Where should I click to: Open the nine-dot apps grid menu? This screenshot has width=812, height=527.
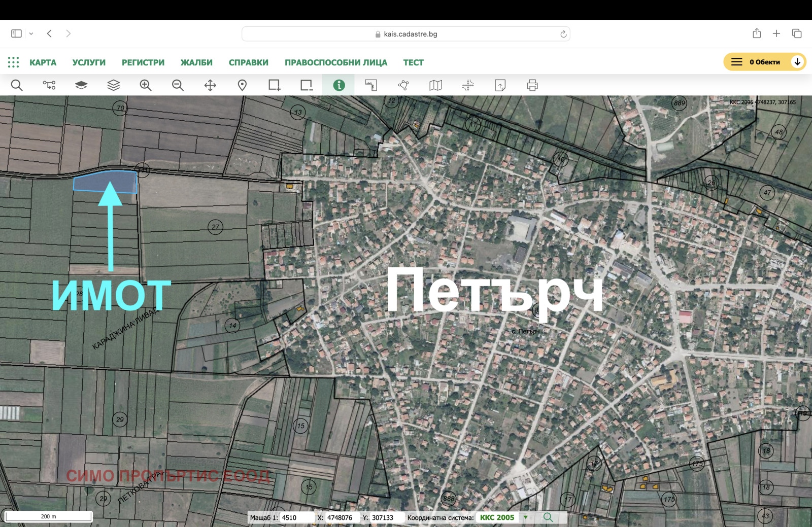tap(14, 62)
